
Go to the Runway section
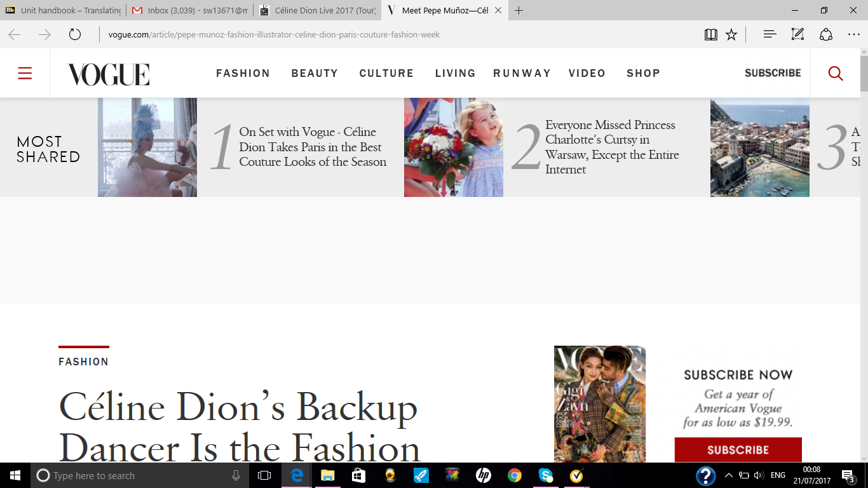pos(522,74)
